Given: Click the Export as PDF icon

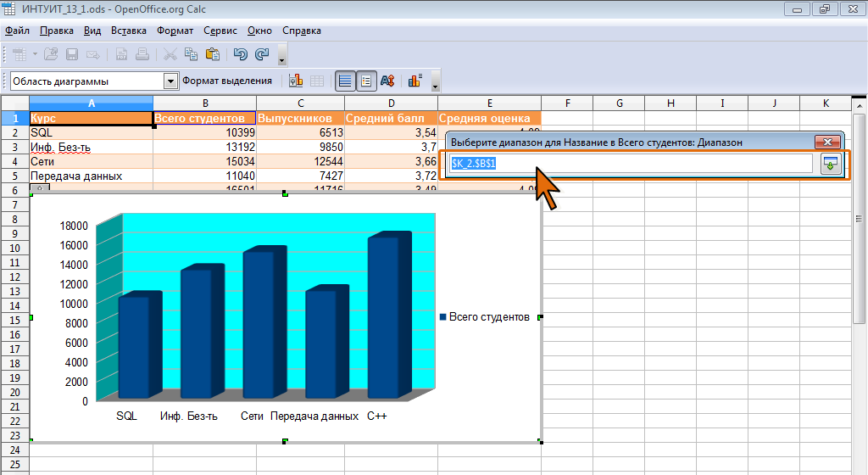Looking at the screenshot, I should (121, 54).
